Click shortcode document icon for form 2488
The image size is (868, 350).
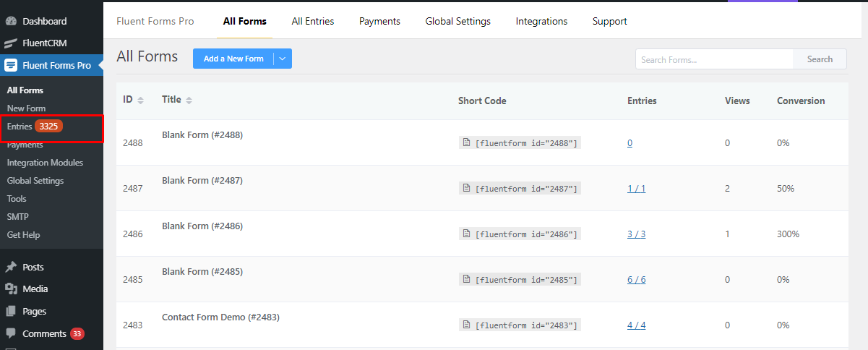click(x=467, y=142)
